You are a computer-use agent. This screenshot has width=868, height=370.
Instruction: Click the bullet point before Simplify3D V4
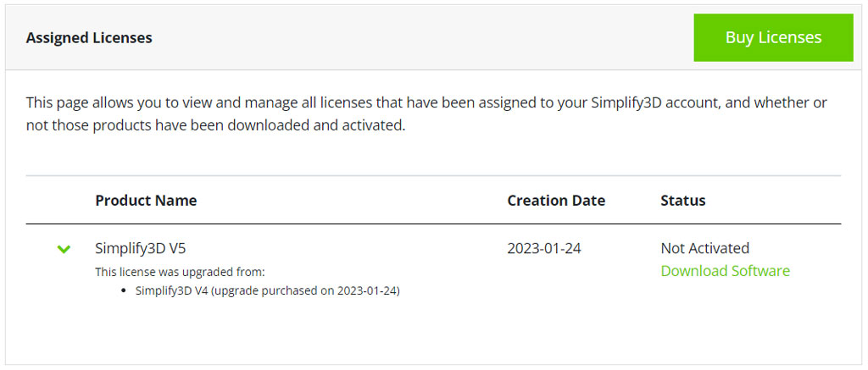pos(125,291)
